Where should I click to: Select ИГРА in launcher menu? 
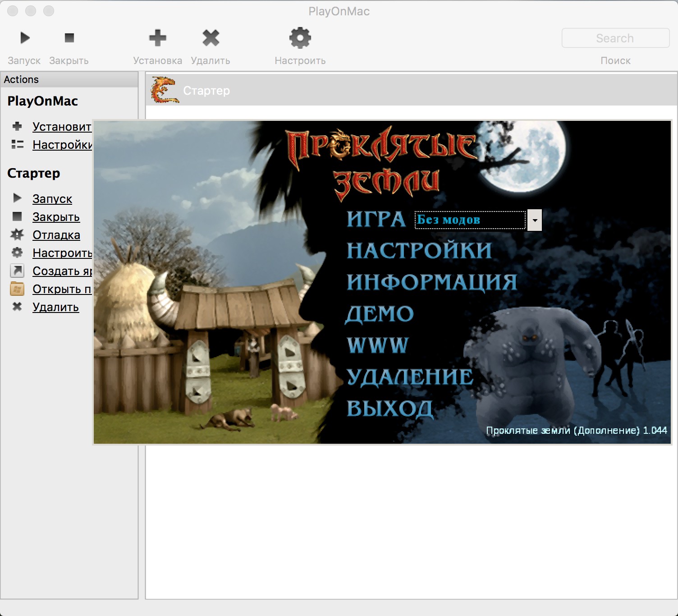[376, 220]
